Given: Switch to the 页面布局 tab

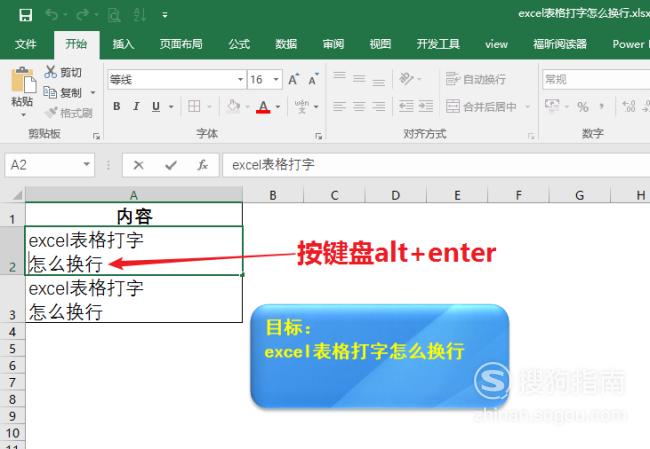Looking at the screenshot, I should click(181, 44).
